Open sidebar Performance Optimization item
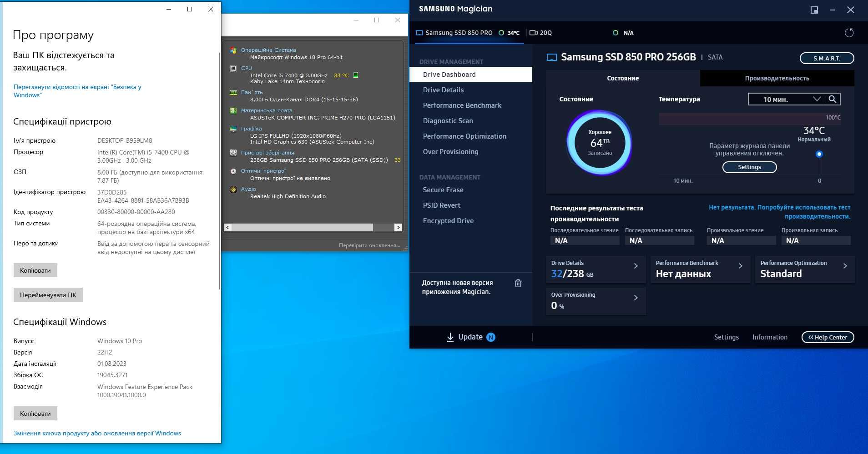This screenshot has width=868, height=454. coord(471,136)
